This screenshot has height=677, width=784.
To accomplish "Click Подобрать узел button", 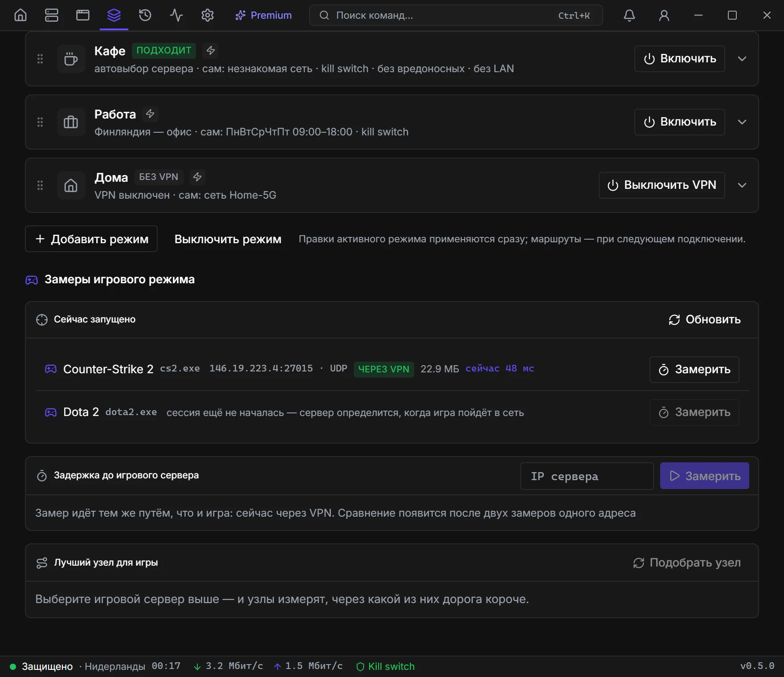I will pos(686,563).
